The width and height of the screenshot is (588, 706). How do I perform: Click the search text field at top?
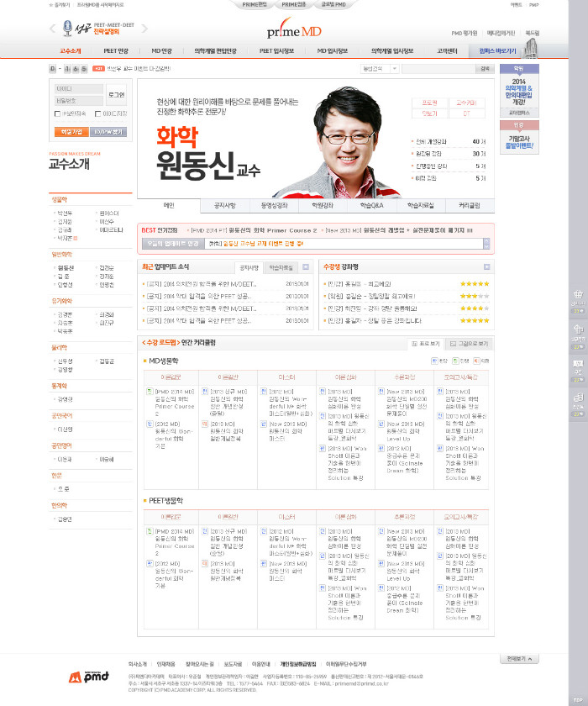point(438,68)
